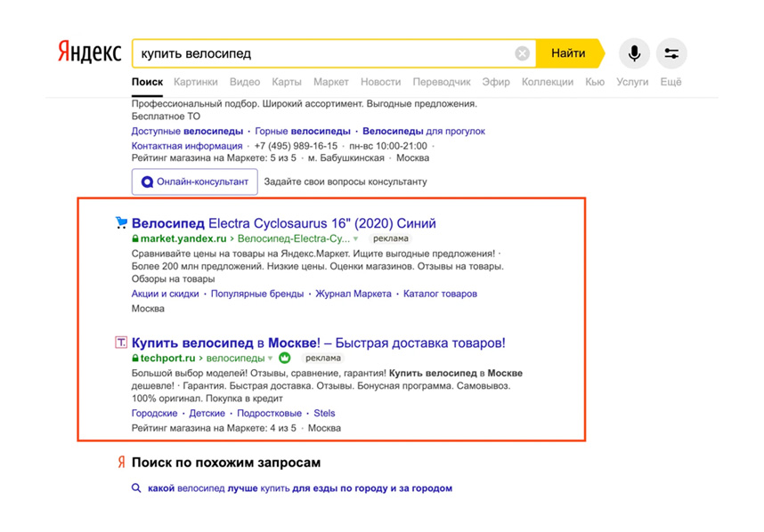Click the text Рейтинг магазина на Маркете: 4 из 5
Screen dimensions: 764x532
tap(214, 428)
